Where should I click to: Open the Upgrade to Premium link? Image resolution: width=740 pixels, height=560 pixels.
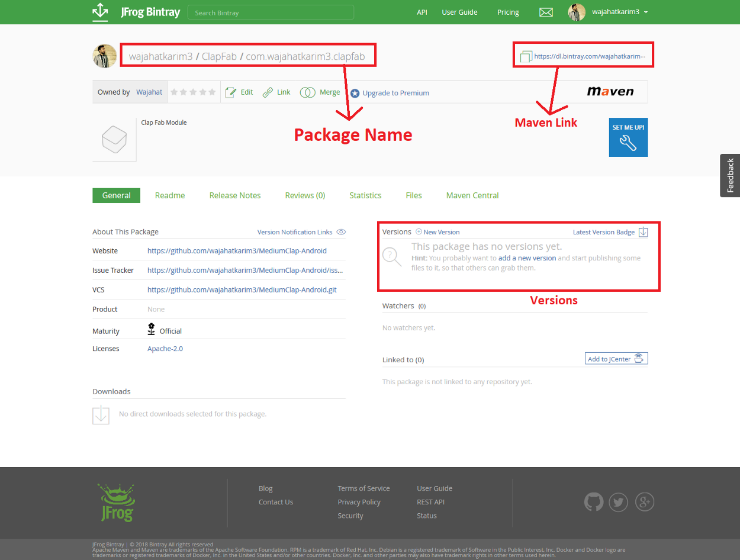pos(395,93)
